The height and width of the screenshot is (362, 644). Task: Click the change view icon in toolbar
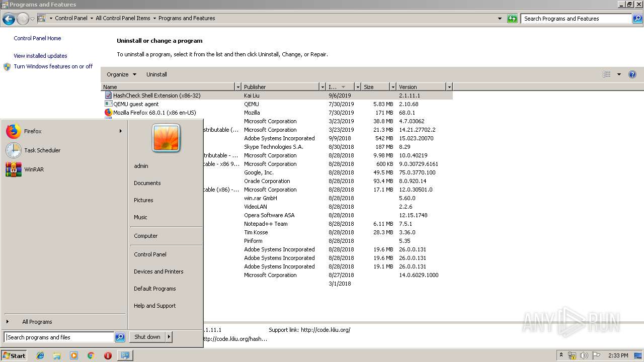click(x=607, y=74)
